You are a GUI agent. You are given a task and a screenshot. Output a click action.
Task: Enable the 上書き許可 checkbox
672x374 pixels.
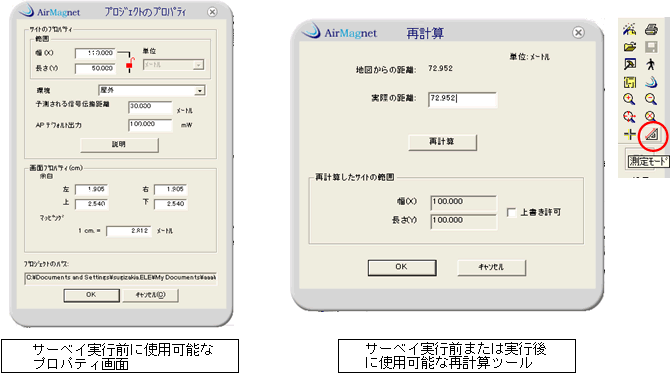tap(511, 212)
